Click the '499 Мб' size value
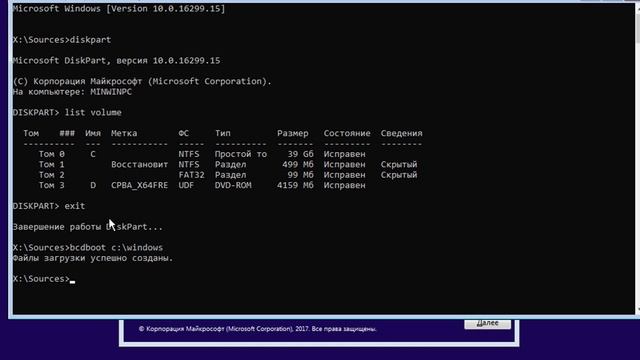640x360 pixels. (x=298, y=164)
